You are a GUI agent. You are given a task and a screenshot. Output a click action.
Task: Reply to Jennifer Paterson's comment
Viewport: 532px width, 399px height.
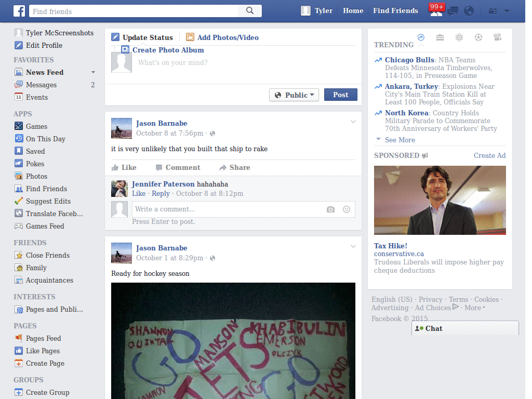pos(161,193)
